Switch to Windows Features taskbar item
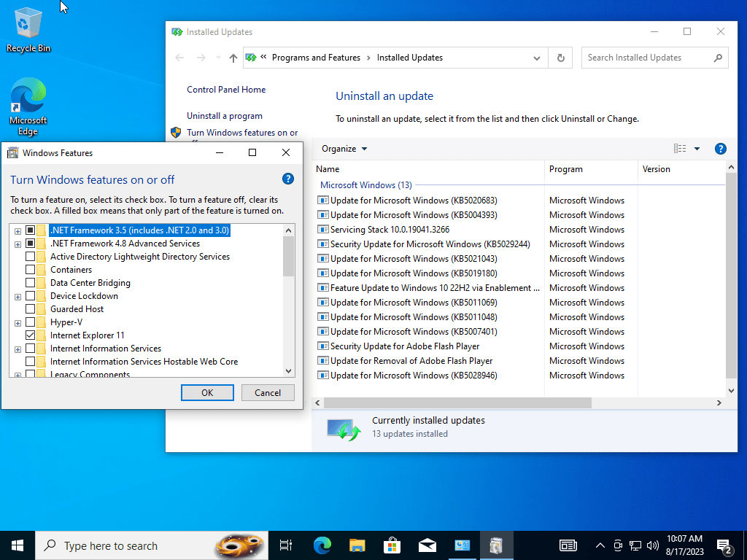This screenshot has width=747, height=560. (x=496, y=545)
